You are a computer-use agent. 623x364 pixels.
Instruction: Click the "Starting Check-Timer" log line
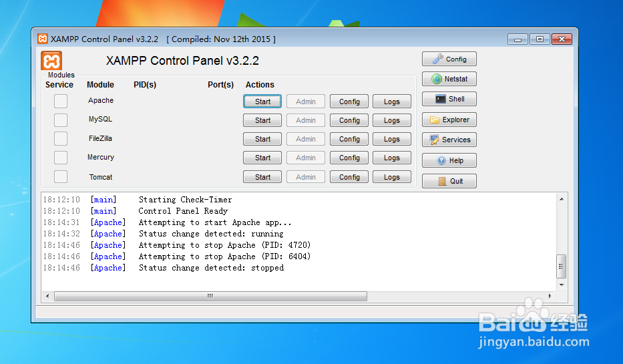[185, 200]
